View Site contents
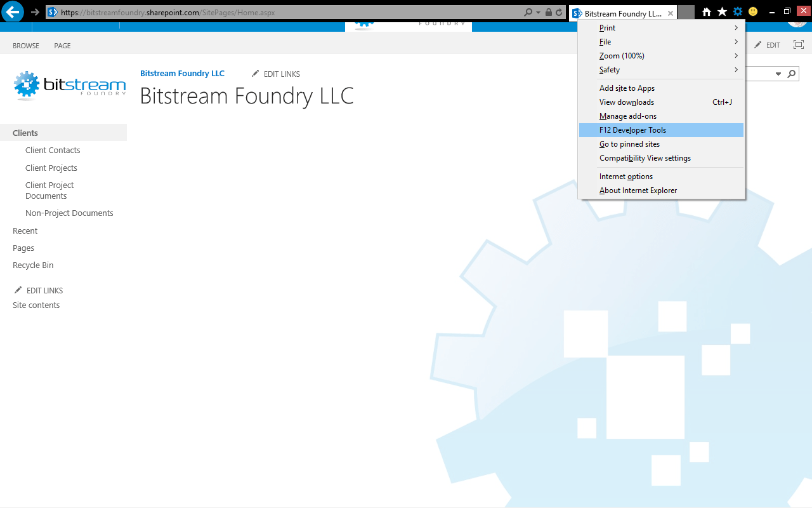Image resolution: width=812 pixels, height=508 pixels. (x=36, y=305)
